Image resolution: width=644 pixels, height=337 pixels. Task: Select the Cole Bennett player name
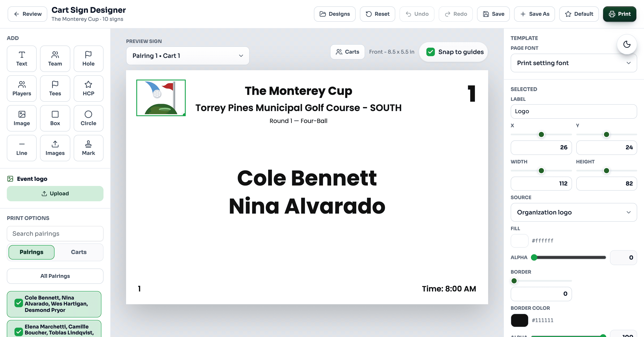click(x=307, y=178)
